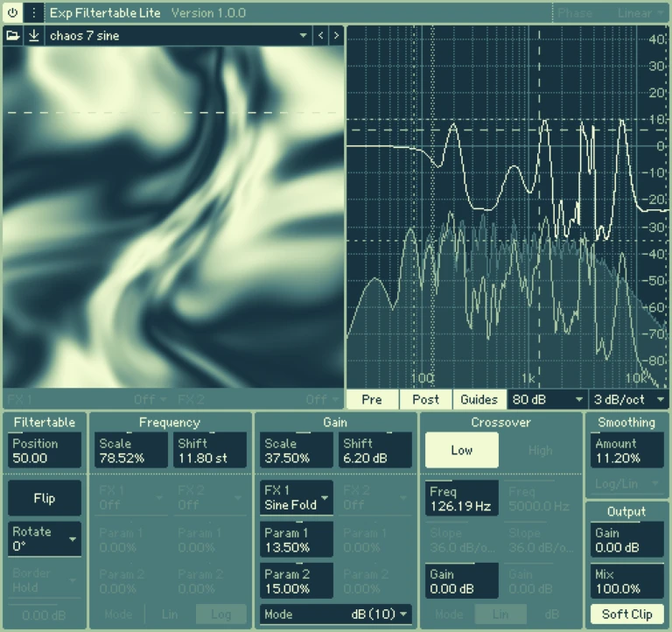This screenshot has width=672, height=632.
Task: Open the Gain FX 2 Off dropdown
Action: click(x=375, y=497)
